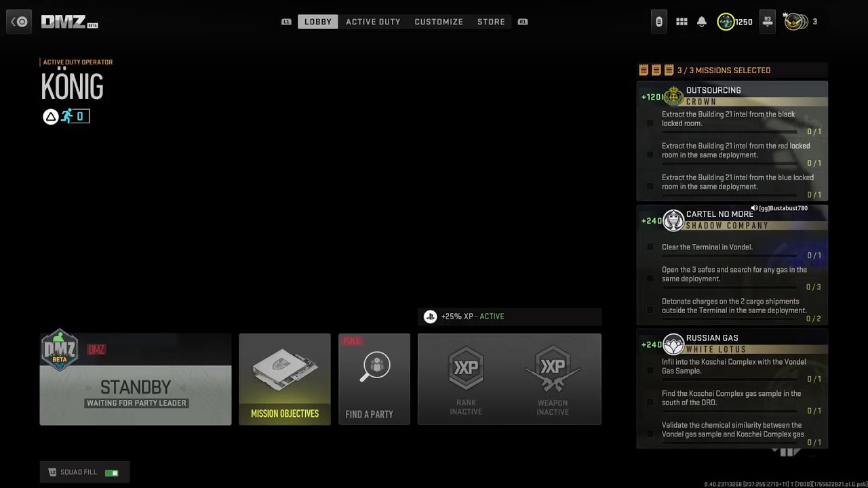Viewport: 868px width, 488px height.
Task: Click the Detonate charges 0 / 2 counter
Action: [813, 319]
